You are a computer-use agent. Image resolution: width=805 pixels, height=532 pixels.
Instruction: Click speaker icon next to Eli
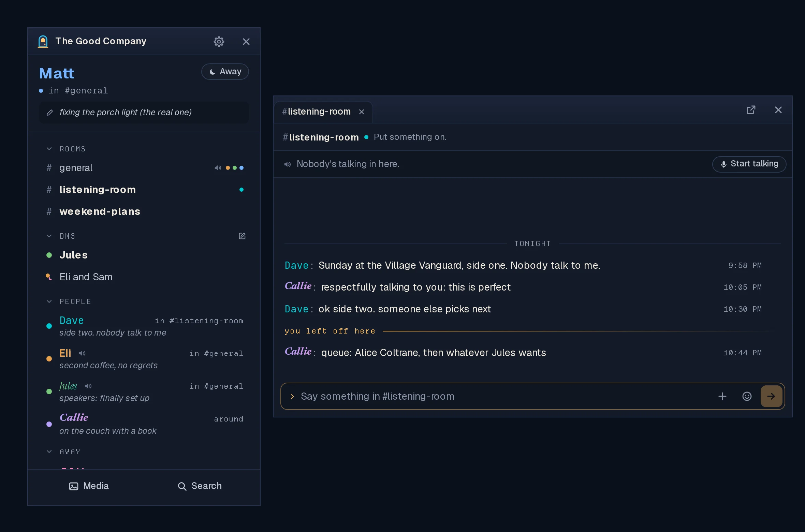(82, 353)
